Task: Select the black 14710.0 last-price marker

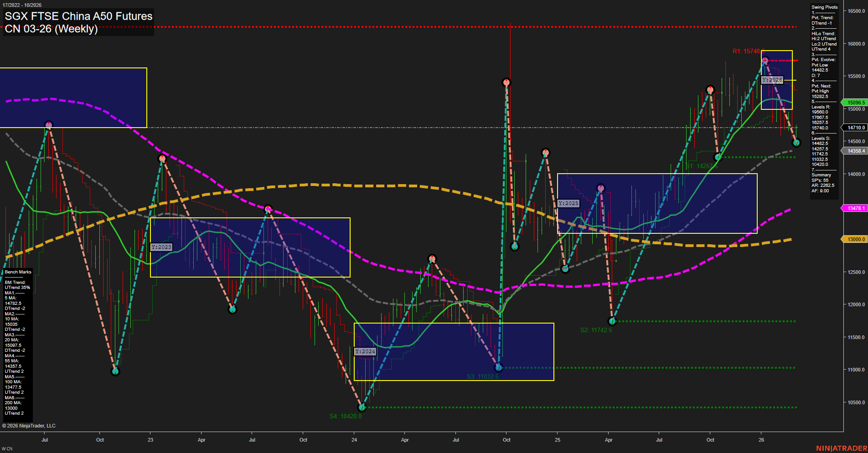Action: click(855, 128)
